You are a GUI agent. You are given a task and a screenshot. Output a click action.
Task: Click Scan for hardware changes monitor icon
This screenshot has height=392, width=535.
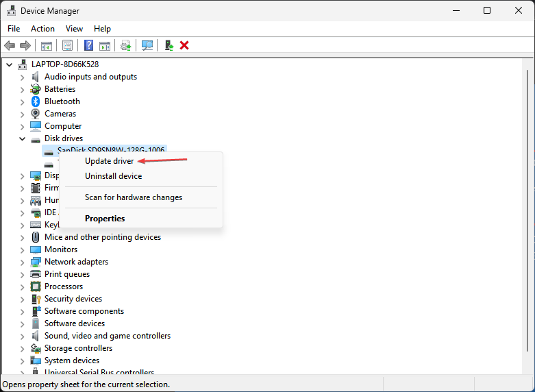point(147,45)
